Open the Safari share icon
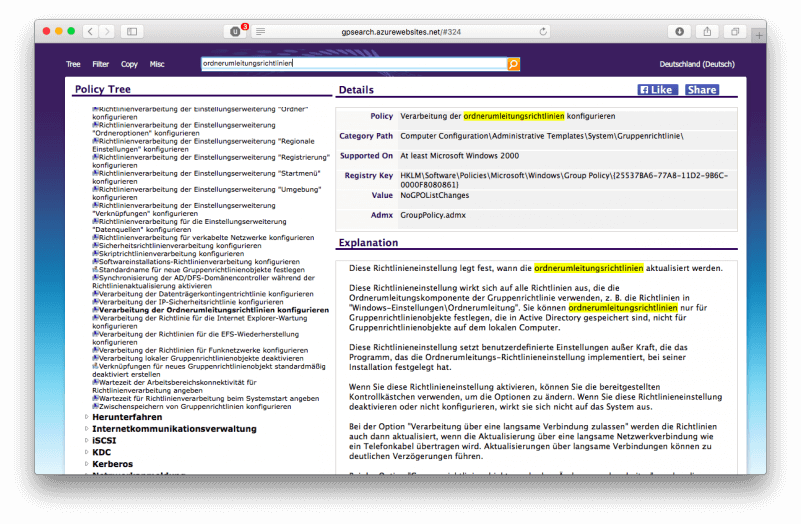 point(707,32)
